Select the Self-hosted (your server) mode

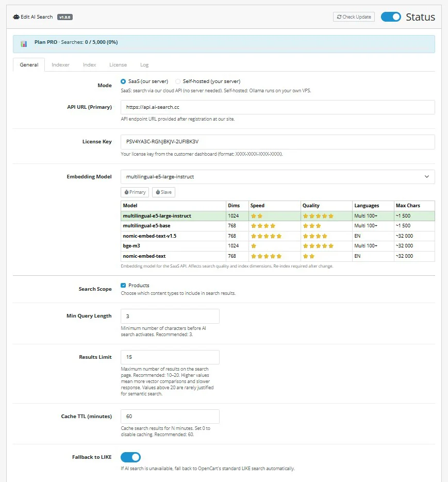[177, 81]
